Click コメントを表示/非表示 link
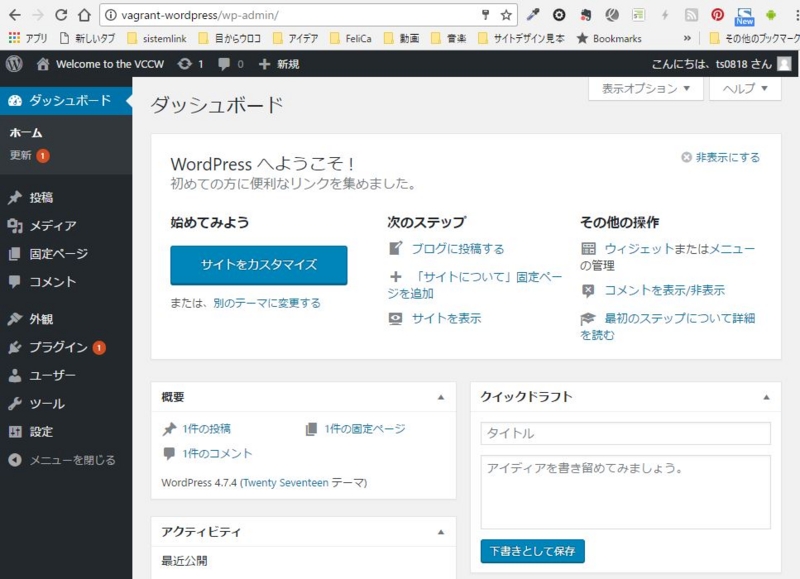 [664, 290]
